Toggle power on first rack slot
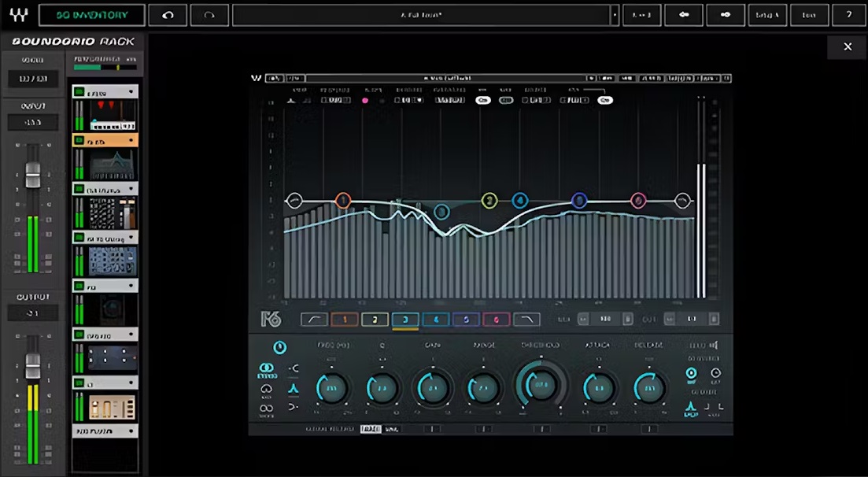868x477 pixels. [x=79, y=93]
